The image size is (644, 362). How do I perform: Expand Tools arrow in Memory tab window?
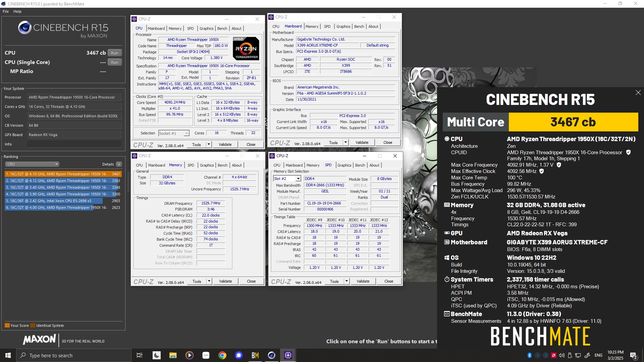[209, 281]
